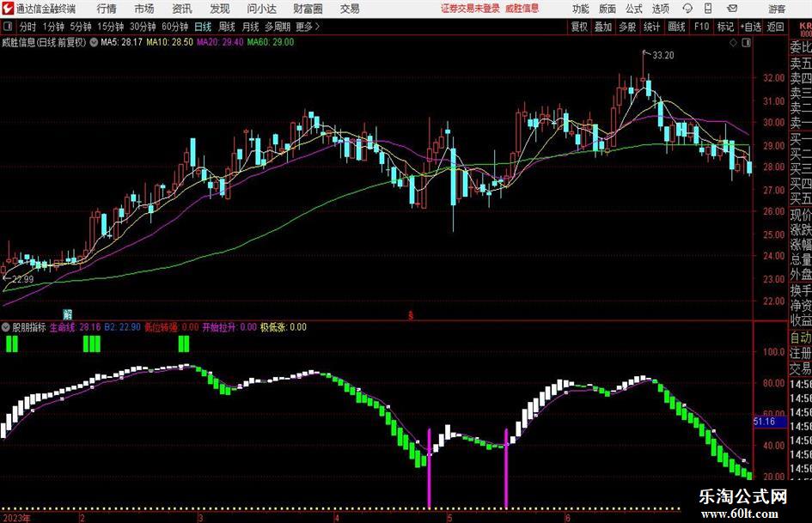Open the 发现 menu
This screenshot has height=523, width=812.
click(x=220, y=9)
